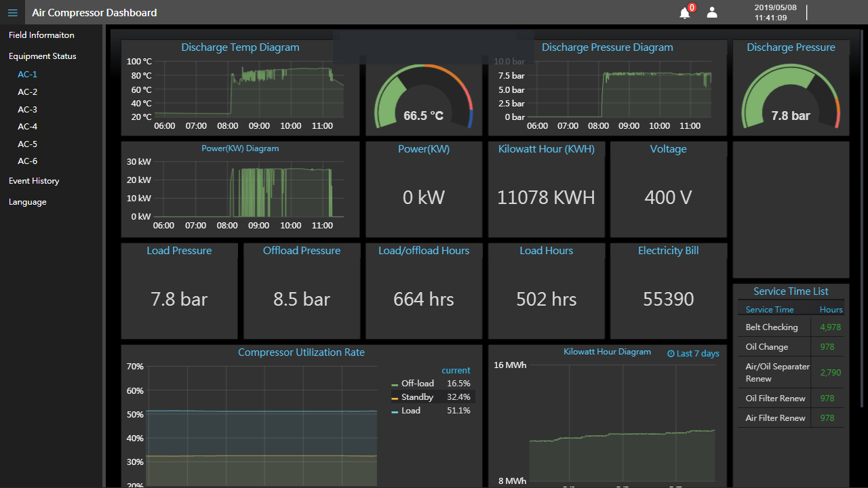Sort by Service Time column header
This screenshot has width=868, height=488.
770,310
